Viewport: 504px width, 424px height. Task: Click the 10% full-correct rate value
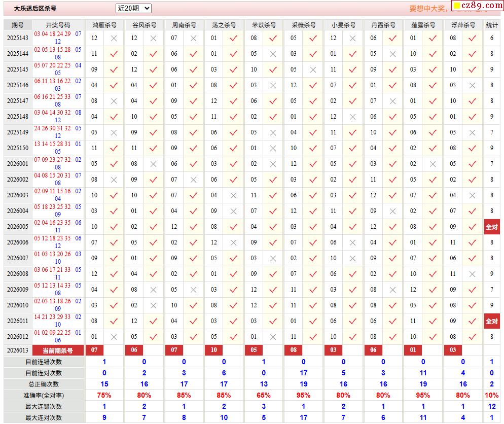(x=492, y=396)
